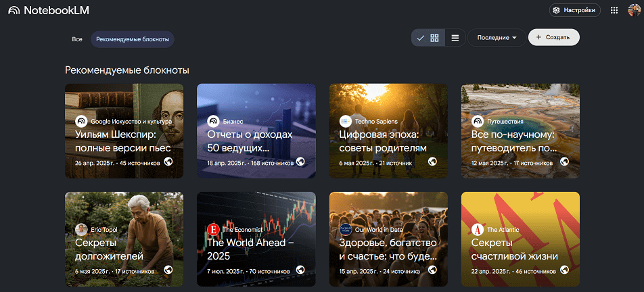Click the Techno Sapiens source icon
Viewport: 644px width, 292px height.
coord(346,122)
